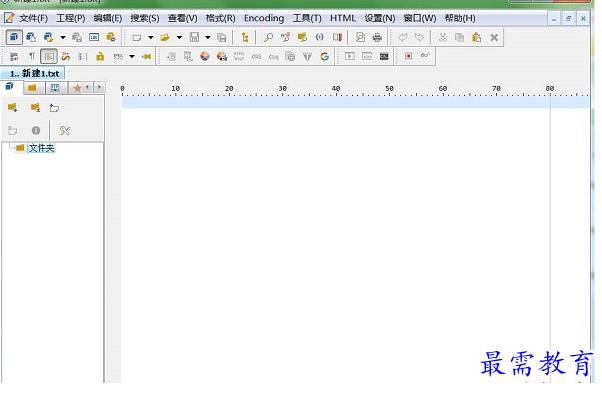Viewport: 602px width, 395px height.
Task: Switch to the blue cube side panel tab
Action: pos(10,87)
